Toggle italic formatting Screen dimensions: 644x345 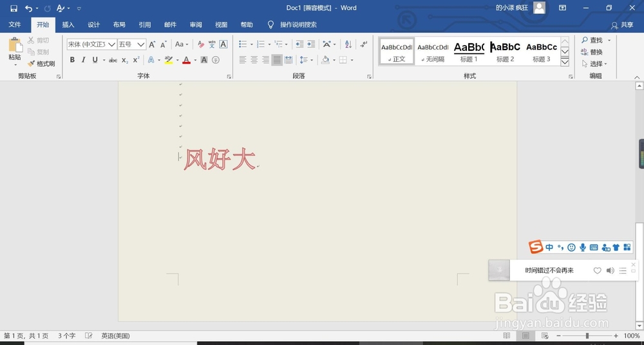(x=83, y=60)
